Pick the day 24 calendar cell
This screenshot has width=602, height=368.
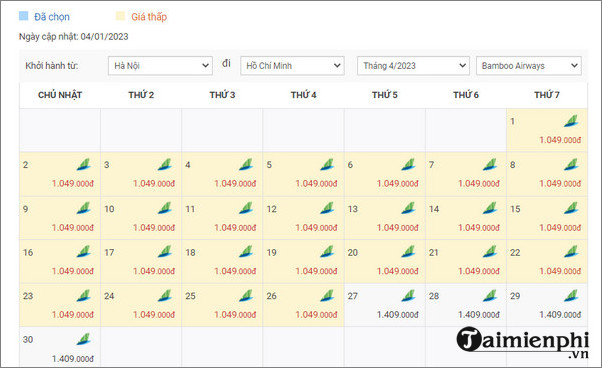[x=141, y=305]
